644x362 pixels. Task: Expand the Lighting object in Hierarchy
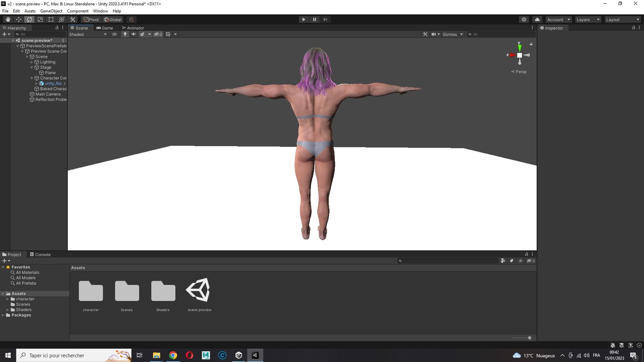point(31,62)
